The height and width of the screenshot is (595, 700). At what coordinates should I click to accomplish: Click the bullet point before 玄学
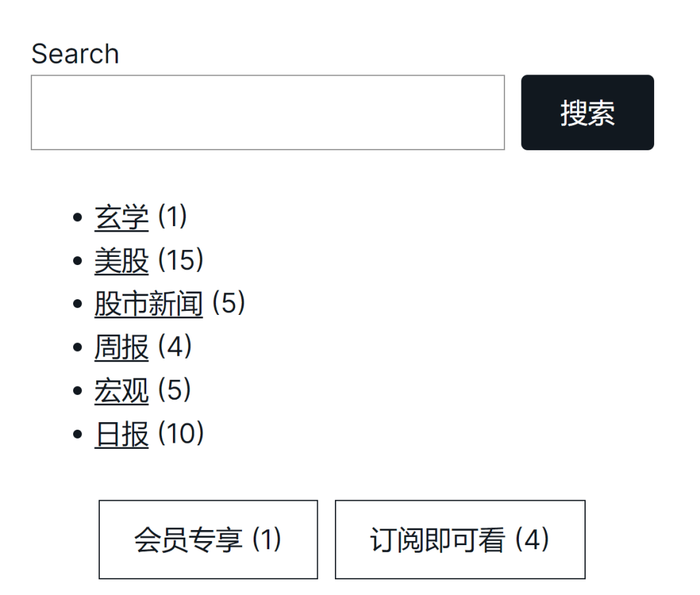77,218
